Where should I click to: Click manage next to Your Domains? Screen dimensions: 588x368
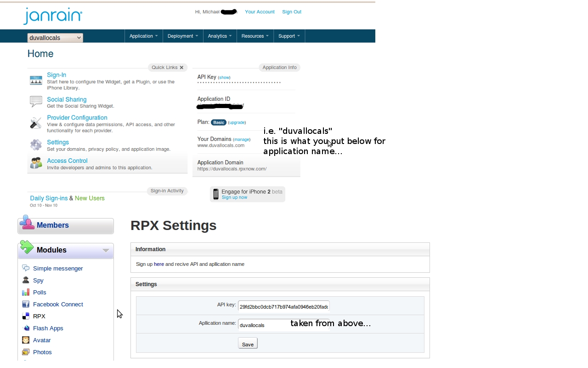coord(242,139)
